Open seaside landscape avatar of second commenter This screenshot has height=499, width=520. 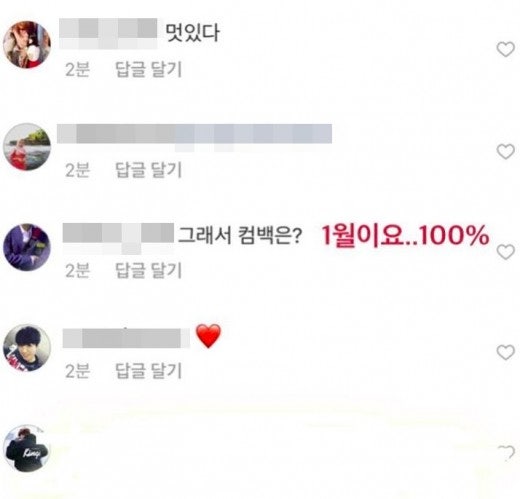27,147
